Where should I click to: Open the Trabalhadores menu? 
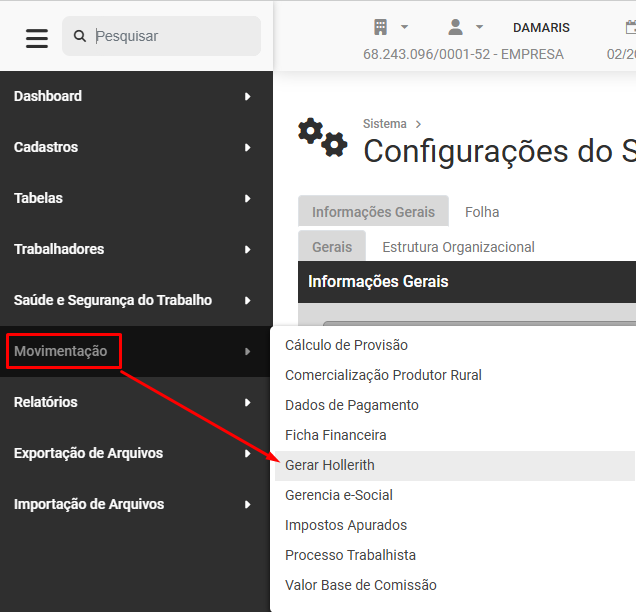point(59,249)
